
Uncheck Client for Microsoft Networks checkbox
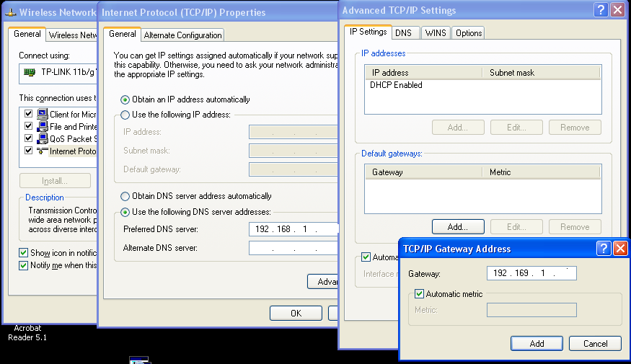[x=28, y=114]
